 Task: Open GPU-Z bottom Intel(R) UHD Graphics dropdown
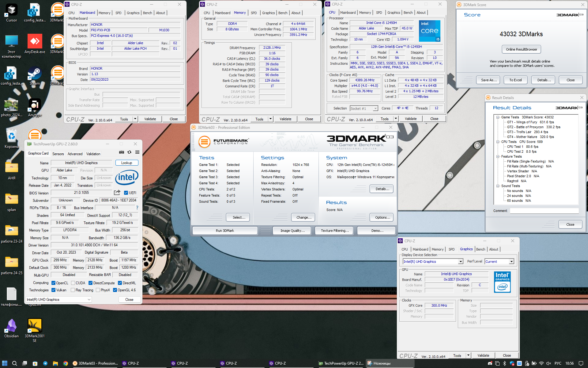[58, 300]
